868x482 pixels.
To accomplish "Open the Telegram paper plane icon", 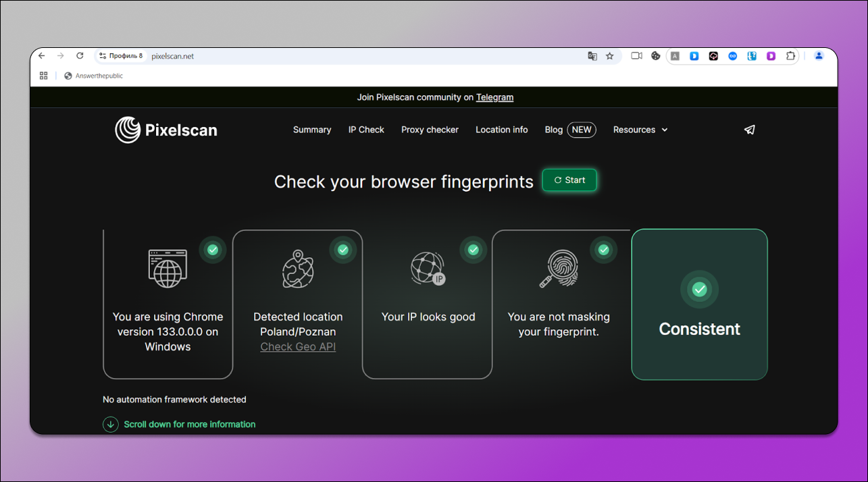I will point(749,130).
